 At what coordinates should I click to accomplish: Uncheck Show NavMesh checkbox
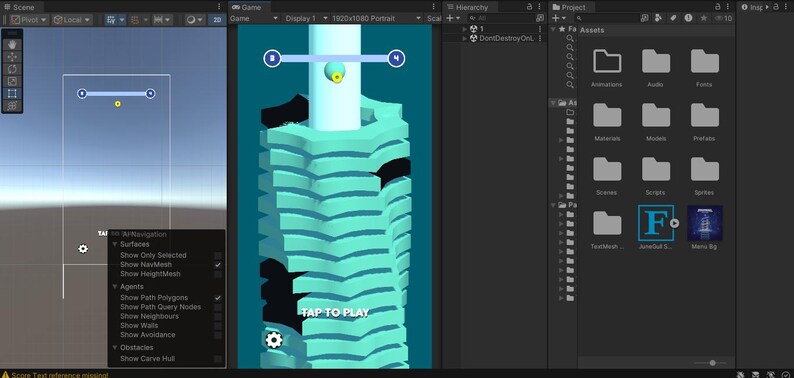218,264
